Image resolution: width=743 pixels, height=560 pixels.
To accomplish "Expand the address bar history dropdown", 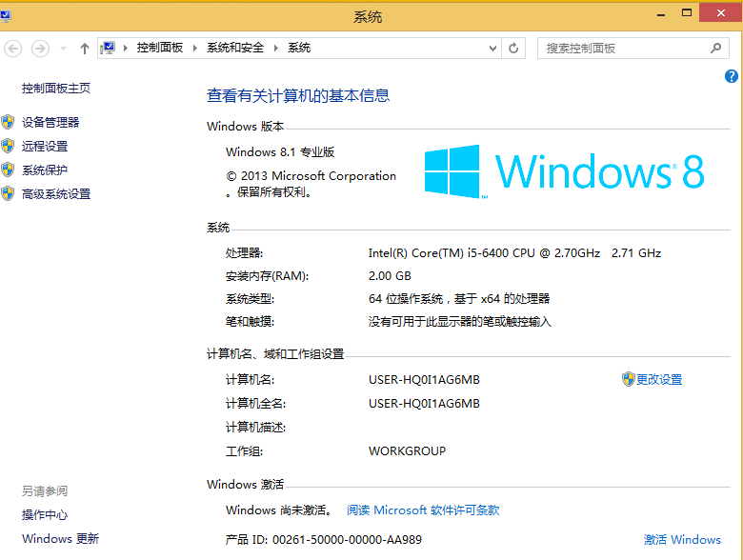I will pos(494,48).
